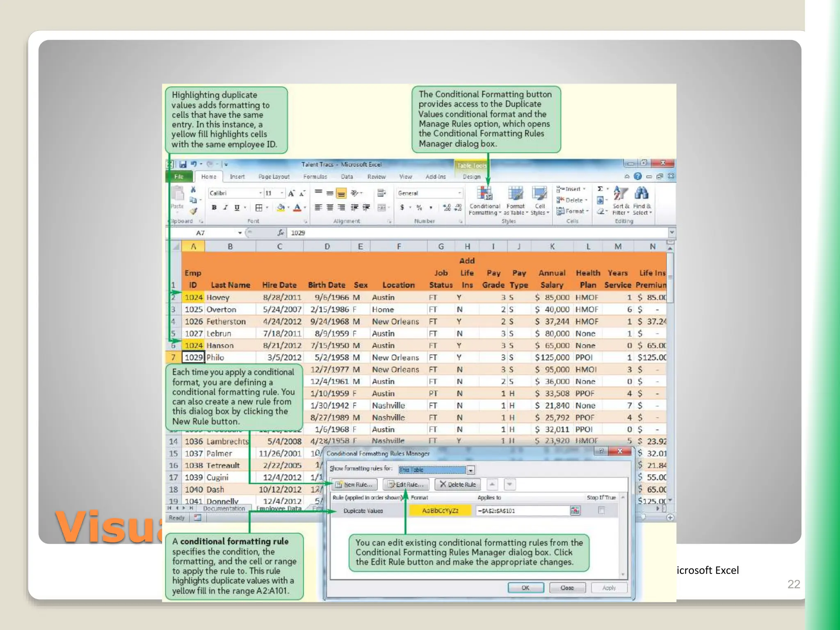The width and height of the screenshot is (840, 630).
Task: Click Close in the Rules Manager dialog
Action: pyautogui.click(x=567, y=588)
